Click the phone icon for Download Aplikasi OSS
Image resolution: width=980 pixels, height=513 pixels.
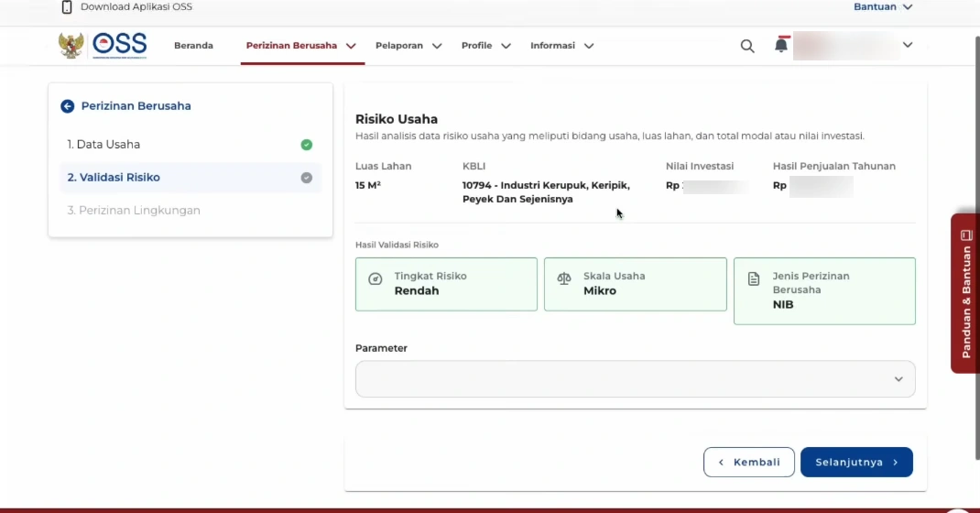pos(67,7)
